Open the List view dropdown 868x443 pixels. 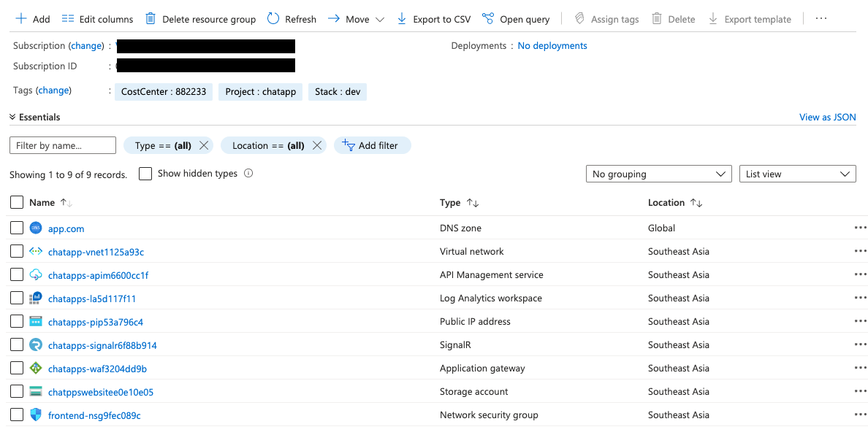[x=798, y=174]
